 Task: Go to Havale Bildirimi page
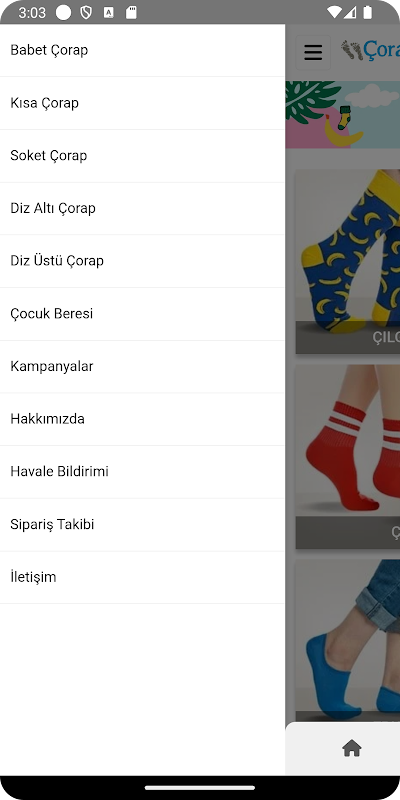[142, 472]
